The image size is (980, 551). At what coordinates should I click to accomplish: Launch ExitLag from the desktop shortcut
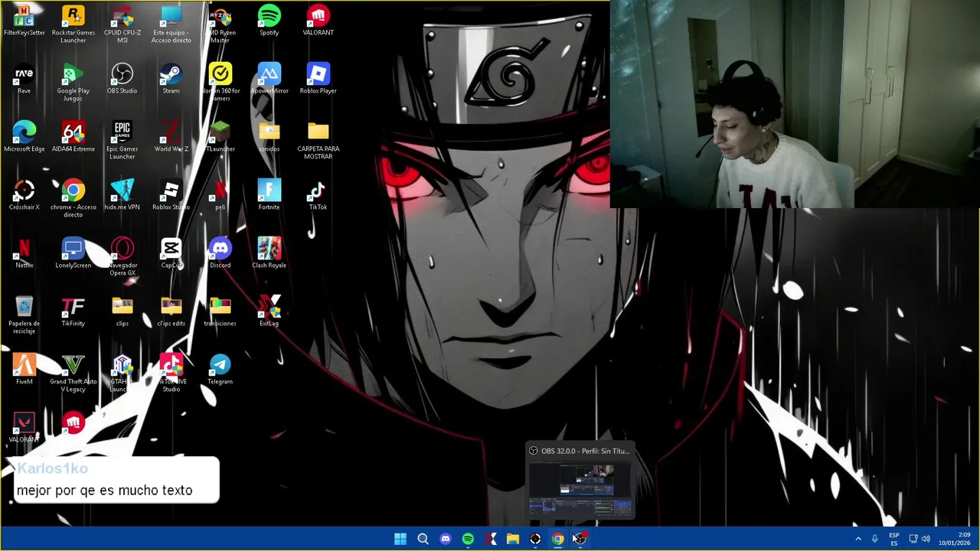[269, 311]
